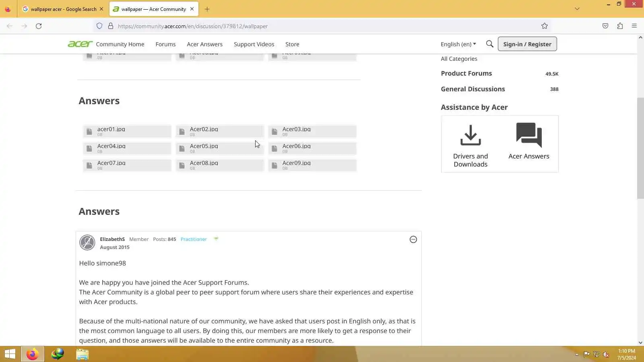644x362 pixels.
Task: Click the volume icon in system tray
Action: coord(606,354)
